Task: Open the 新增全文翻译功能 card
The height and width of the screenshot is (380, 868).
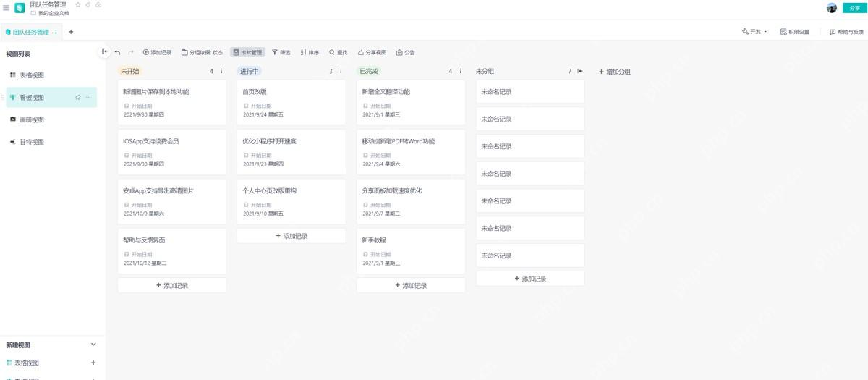Action: (411, 102)
